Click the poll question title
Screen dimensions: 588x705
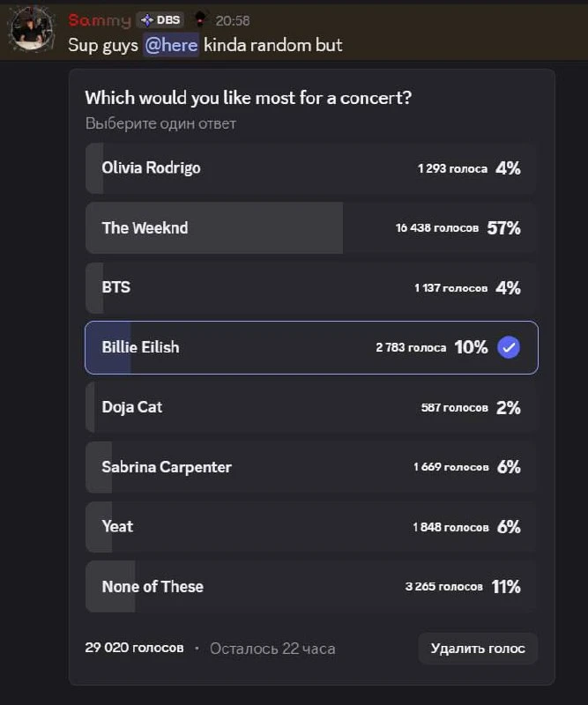[249, 98]
